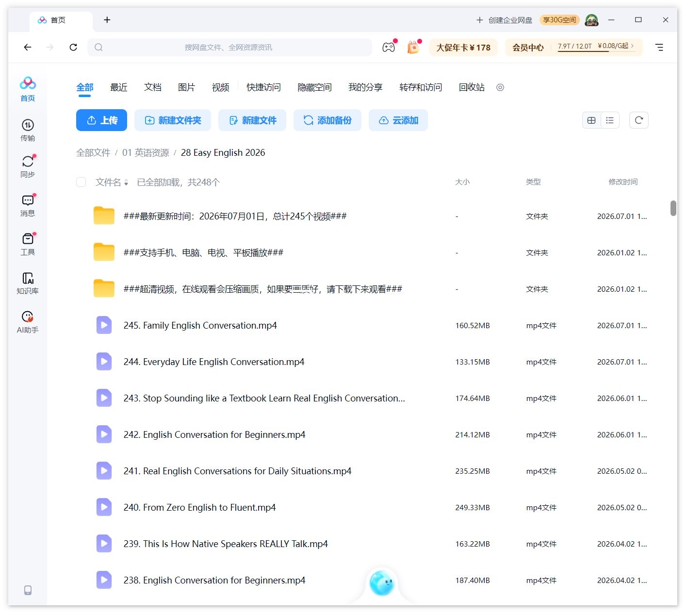Click the 云添加 button
Screen dimensions: 687x616
coord(398,120)
